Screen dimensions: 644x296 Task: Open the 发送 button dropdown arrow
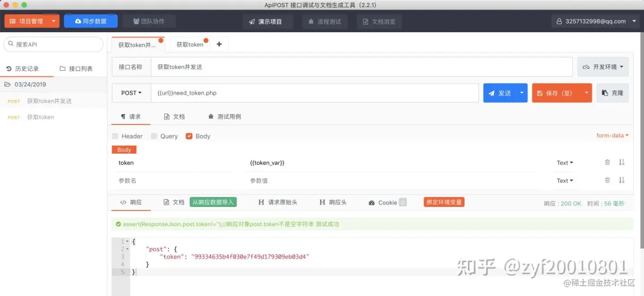(521, 93)
